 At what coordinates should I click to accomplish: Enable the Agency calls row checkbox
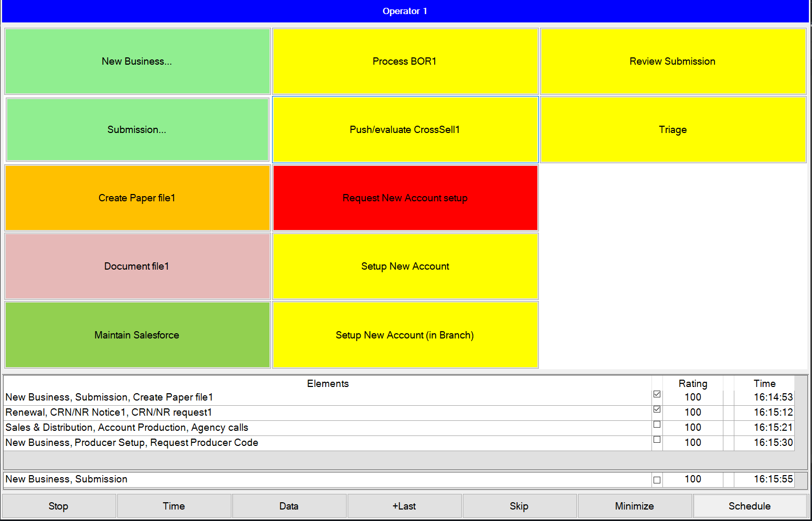tap(657, 425)
